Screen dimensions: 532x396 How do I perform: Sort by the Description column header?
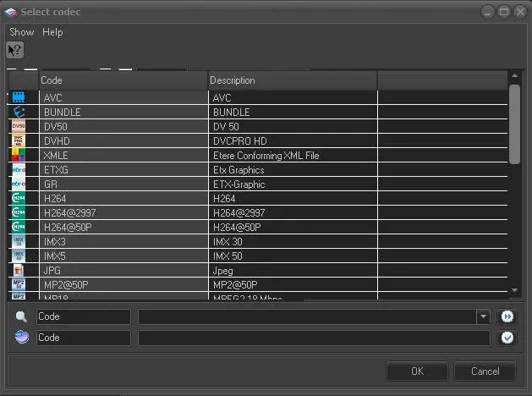point(293,80)
